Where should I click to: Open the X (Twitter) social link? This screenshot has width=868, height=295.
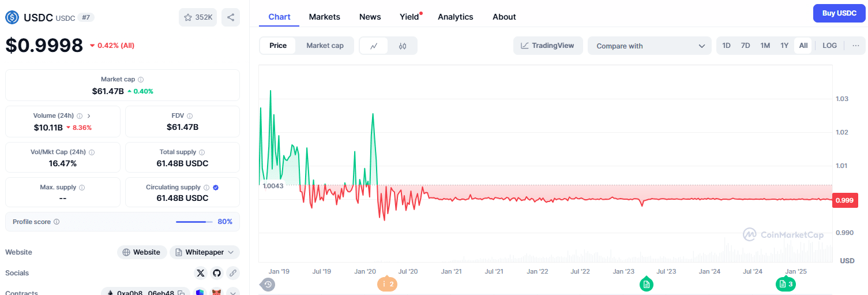click(201, 273)
